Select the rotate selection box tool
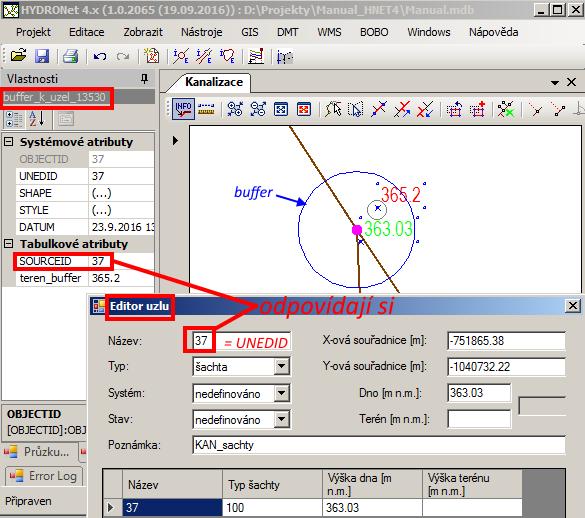Screen dimensions: 585x518 (x=454, y=109)
